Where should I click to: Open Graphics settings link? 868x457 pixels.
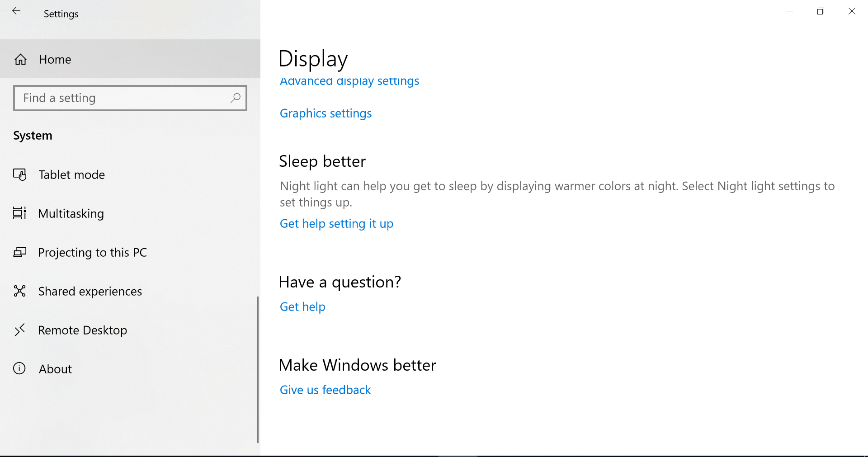point(325,113)
